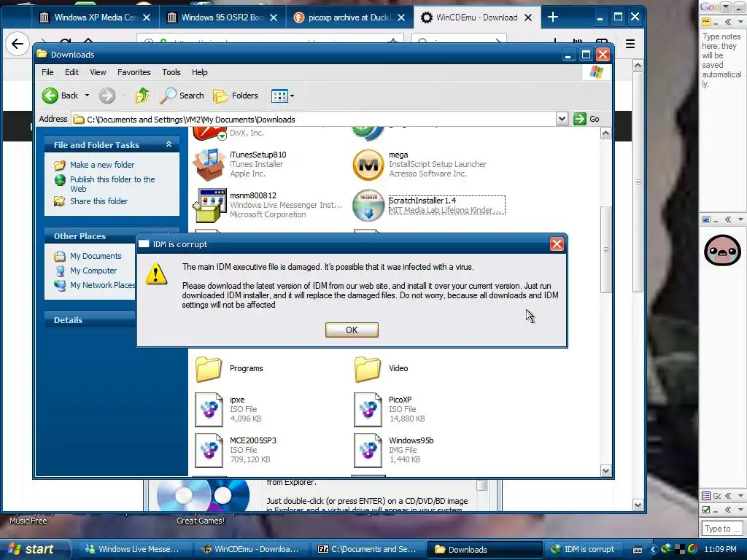Click OK in the IDM is corrupt dialog

pyautogui.click(x=352, y=330)
